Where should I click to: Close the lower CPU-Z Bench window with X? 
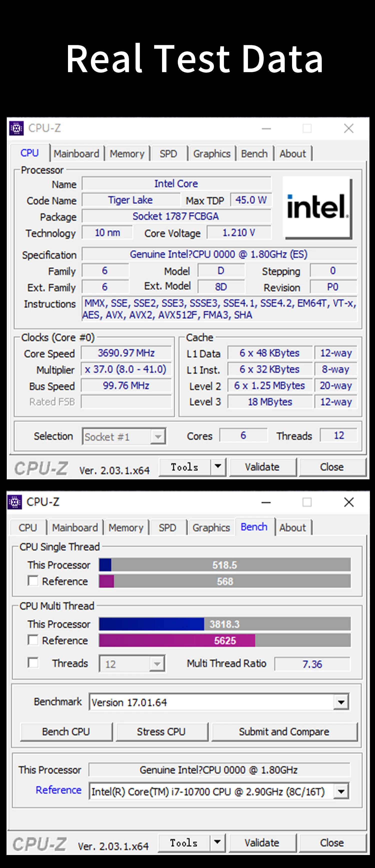point(349,502)
